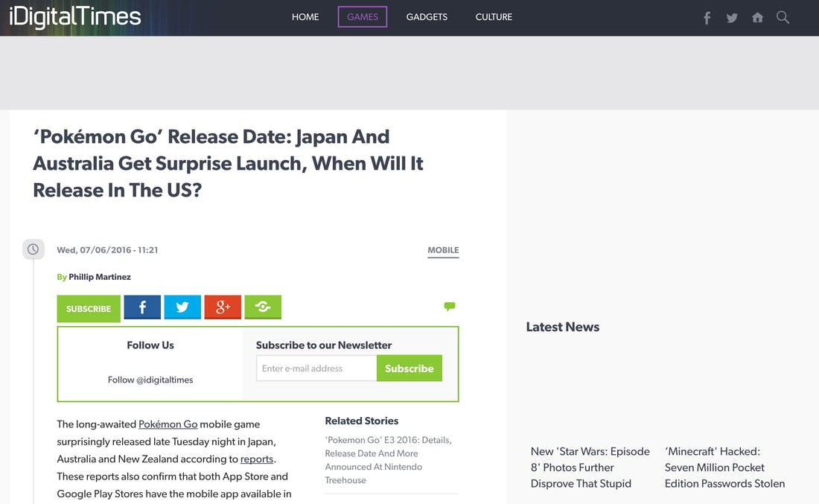819x504 pixels.
Task: Open Twitter profile icon in header
Action: coord(732,19)
